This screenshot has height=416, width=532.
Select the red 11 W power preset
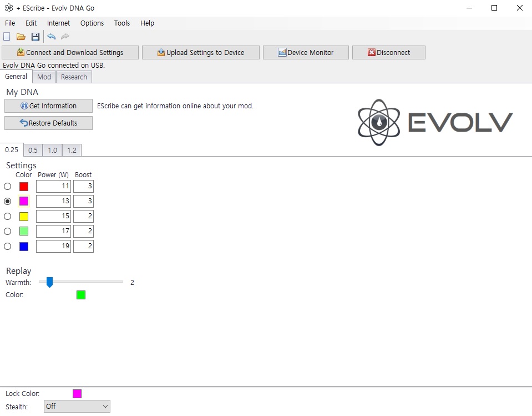(7, 187)
